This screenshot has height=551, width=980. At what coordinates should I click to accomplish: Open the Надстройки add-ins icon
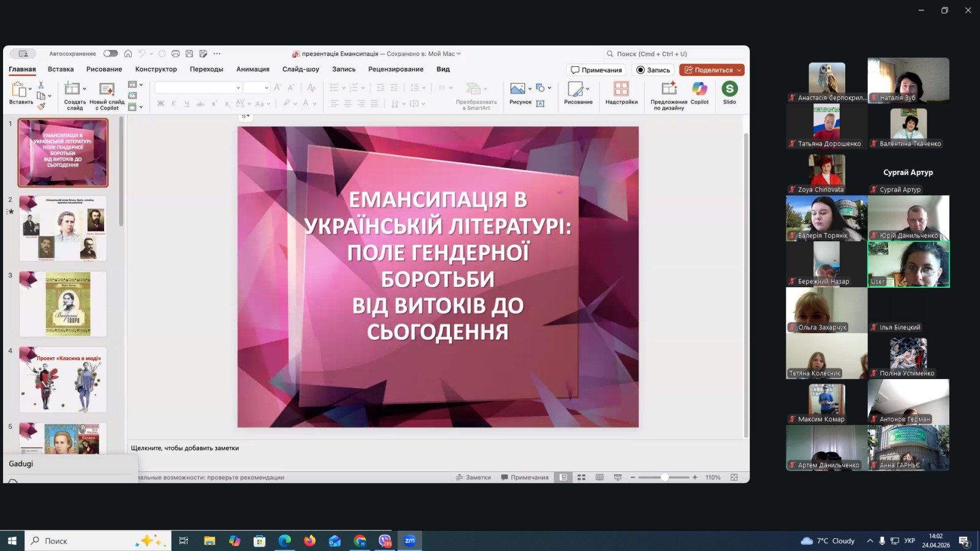tap(621, 89)
